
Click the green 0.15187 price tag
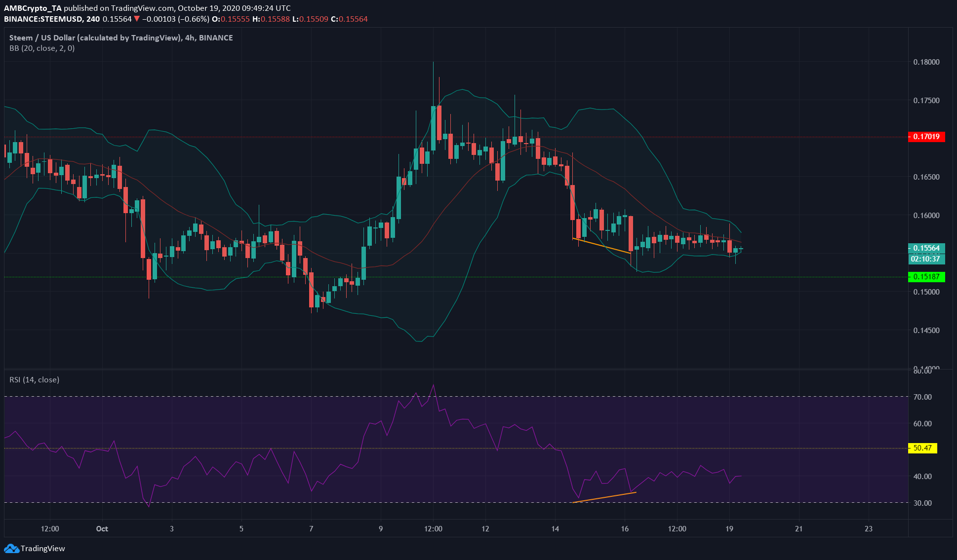926,277
